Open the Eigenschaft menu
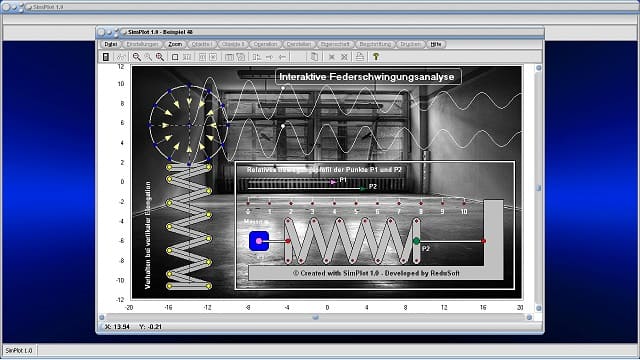Screen dimensions: 640x360 click(x=335, y=44)
